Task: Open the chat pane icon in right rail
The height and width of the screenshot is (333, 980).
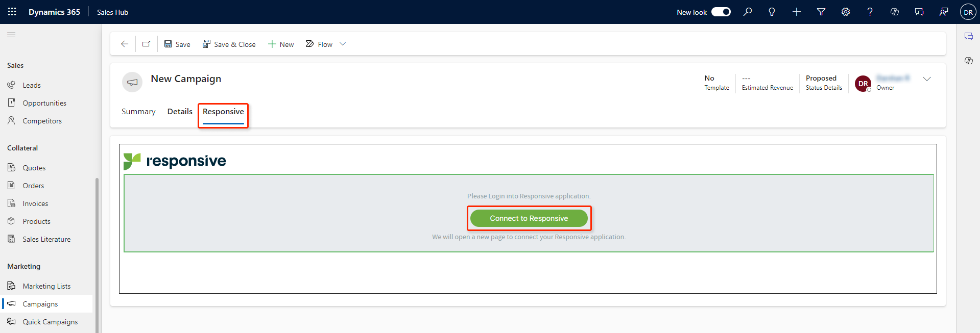Action: point(968,36)
